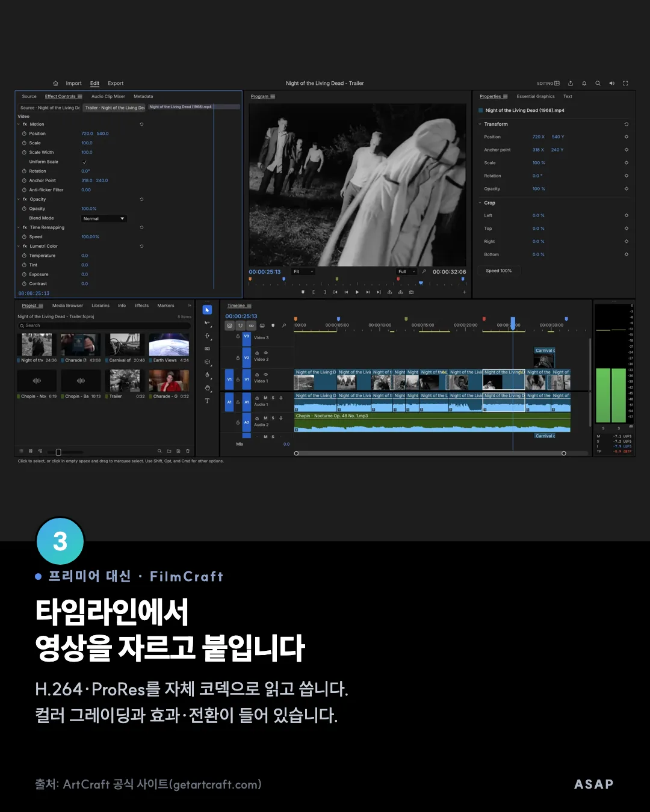This screenshot has width=650, height=812.
Task: Enable voice-over record on Audio 1
Action: point(281,398)
